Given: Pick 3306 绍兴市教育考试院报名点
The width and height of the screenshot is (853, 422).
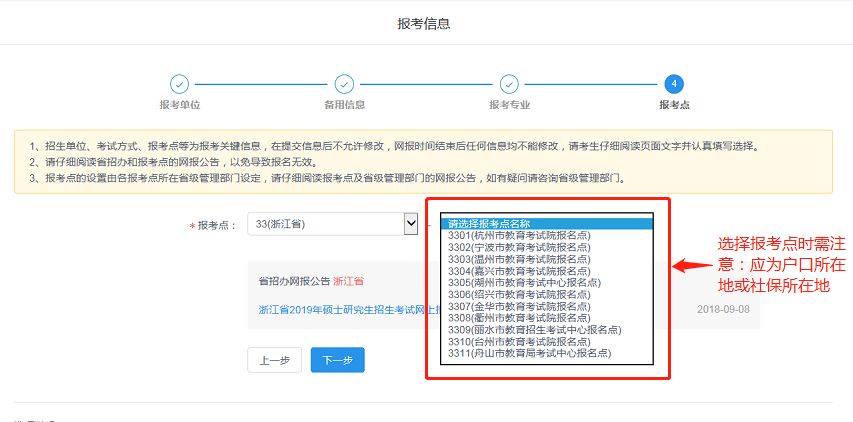Looking at the screenshot, I should [x=519, y=294].
